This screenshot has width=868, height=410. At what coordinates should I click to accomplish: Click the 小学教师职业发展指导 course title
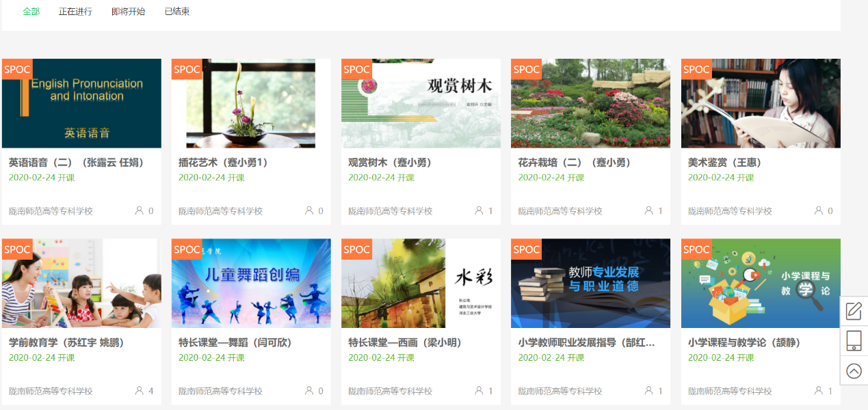pyautogui.click(x=586, y=342)
